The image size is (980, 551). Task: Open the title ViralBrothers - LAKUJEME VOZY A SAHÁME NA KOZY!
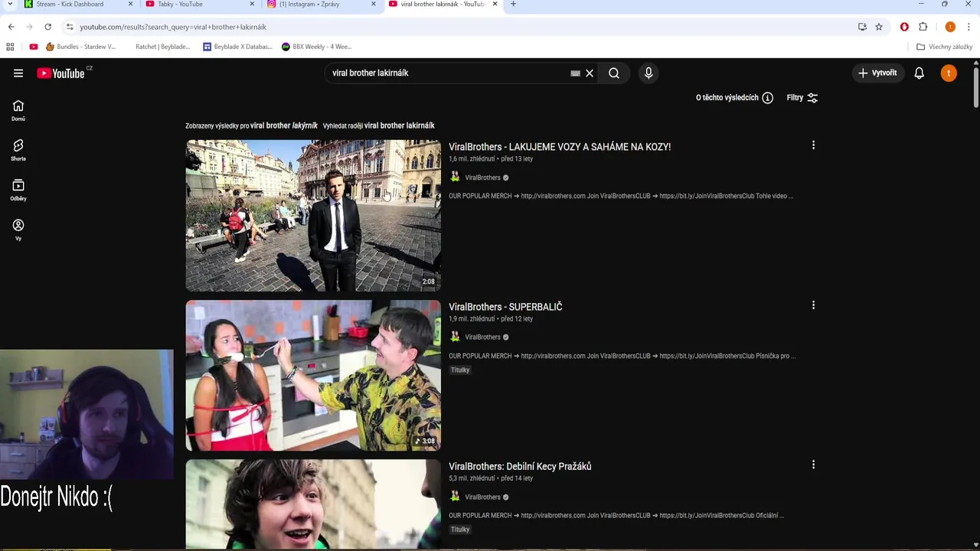pyautogui.click(x=560, y=147)
